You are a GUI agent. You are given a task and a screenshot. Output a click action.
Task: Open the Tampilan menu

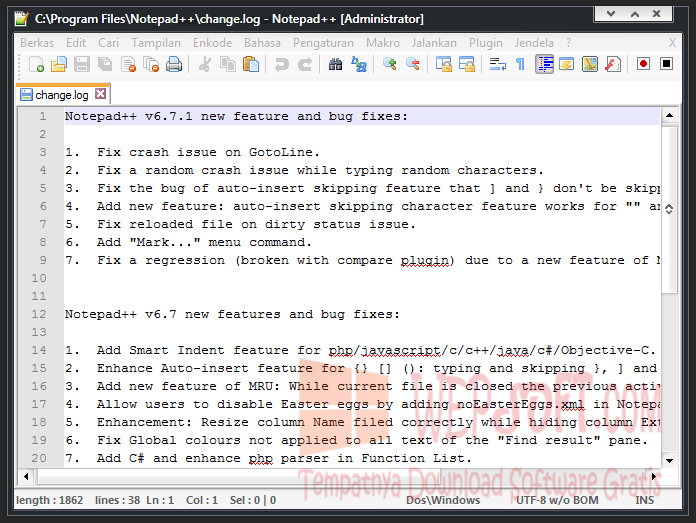[x=156, y=43]
